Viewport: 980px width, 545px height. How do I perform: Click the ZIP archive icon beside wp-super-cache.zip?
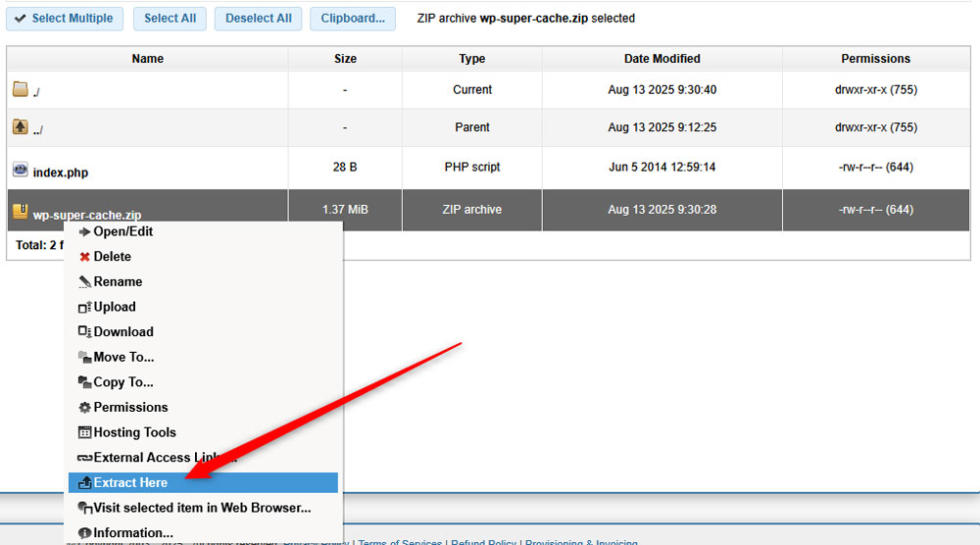coord(20,212)
